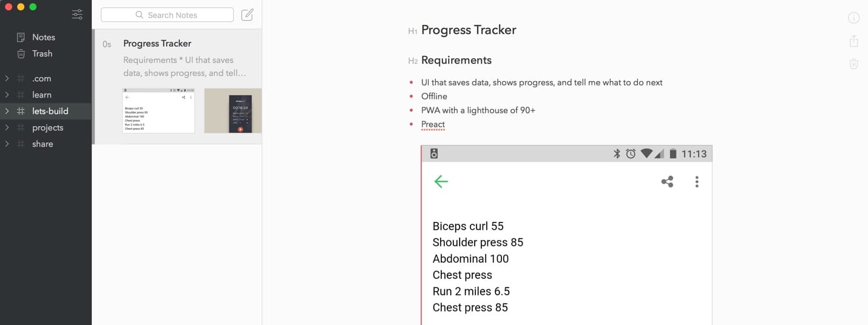The image size is (868, 325).
Task: Click the timer app thumbnail in note preview
Action: [x=233, y=110]
